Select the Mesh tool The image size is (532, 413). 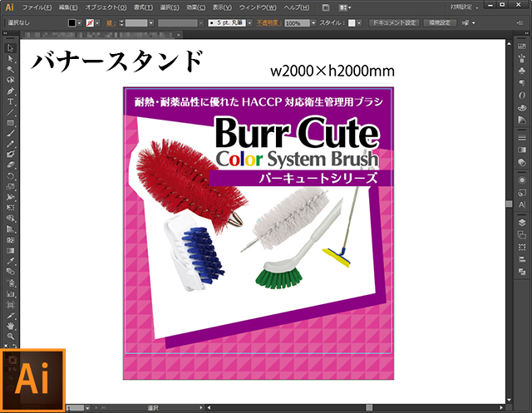(x=10, y=239)
